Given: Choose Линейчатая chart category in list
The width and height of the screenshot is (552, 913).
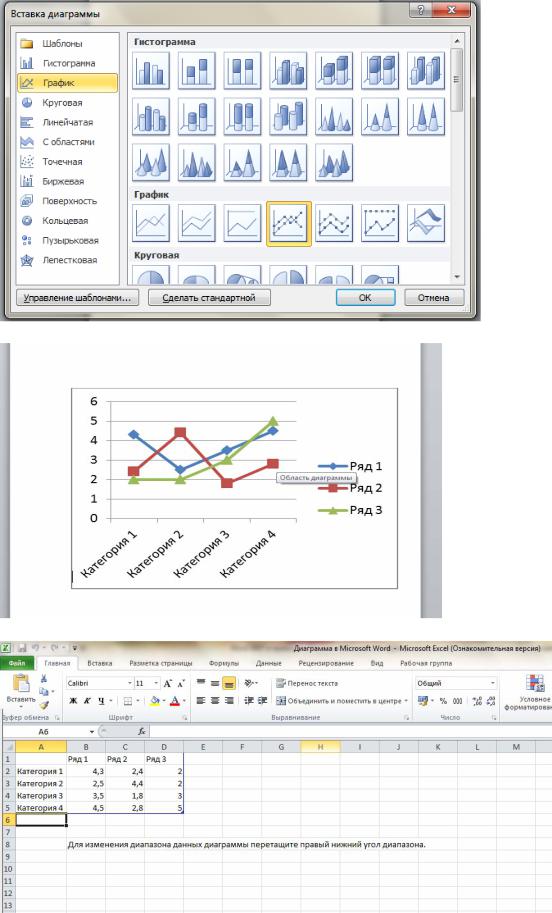Looking at the screenshot, I should click(x=68, y=122).
